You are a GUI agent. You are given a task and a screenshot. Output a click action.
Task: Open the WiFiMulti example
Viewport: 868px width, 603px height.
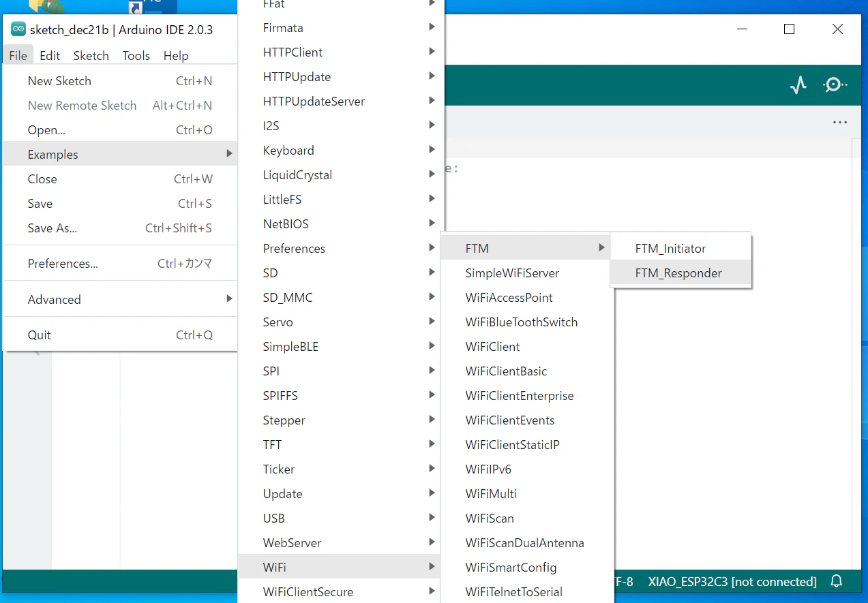pyautogui.click(x=526, y=494)
